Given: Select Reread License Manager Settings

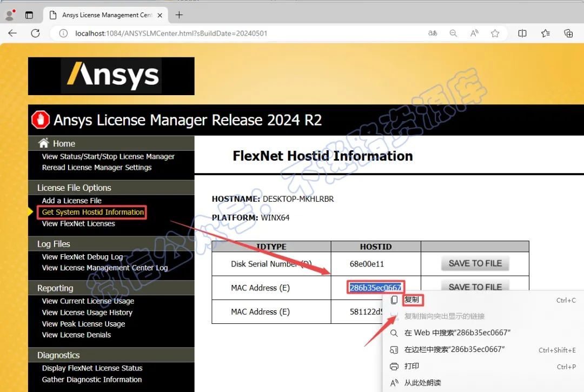Looking at the screenshot, I should [97, 168].
